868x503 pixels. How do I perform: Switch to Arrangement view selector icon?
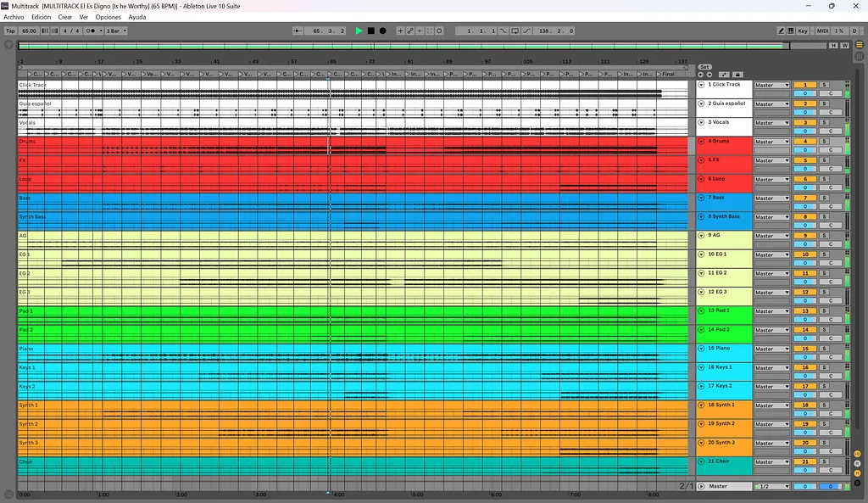(x=860, y=45)
